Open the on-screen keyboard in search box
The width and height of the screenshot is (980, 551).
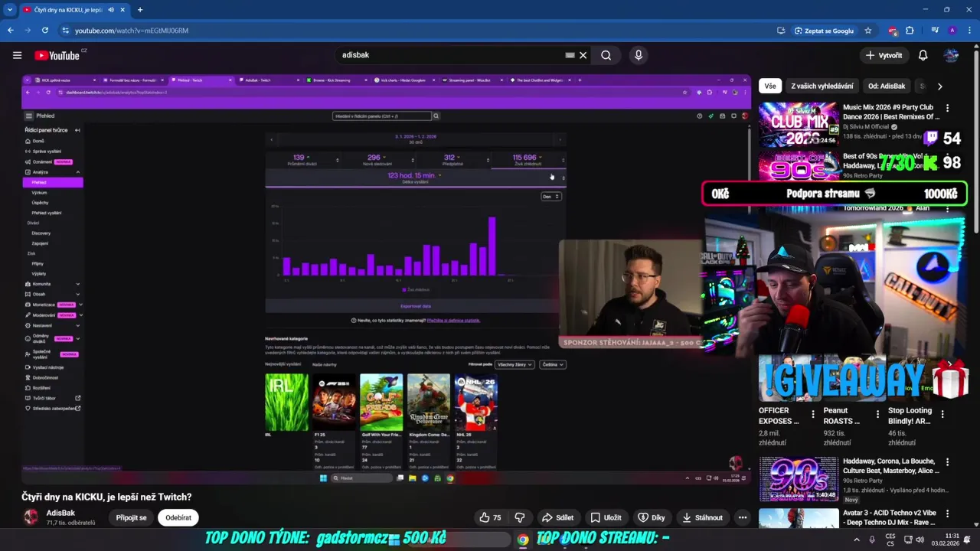coord(570,55)
